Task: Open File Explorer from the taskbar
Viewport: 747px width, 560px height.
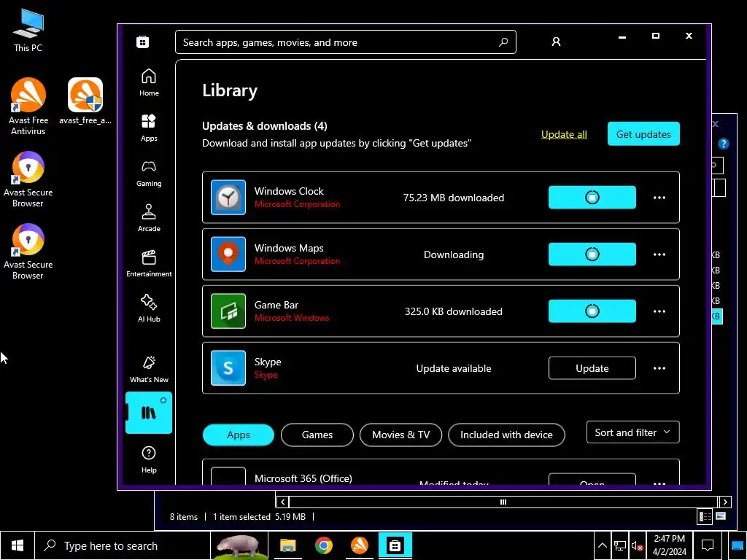Action: point(287,545)
